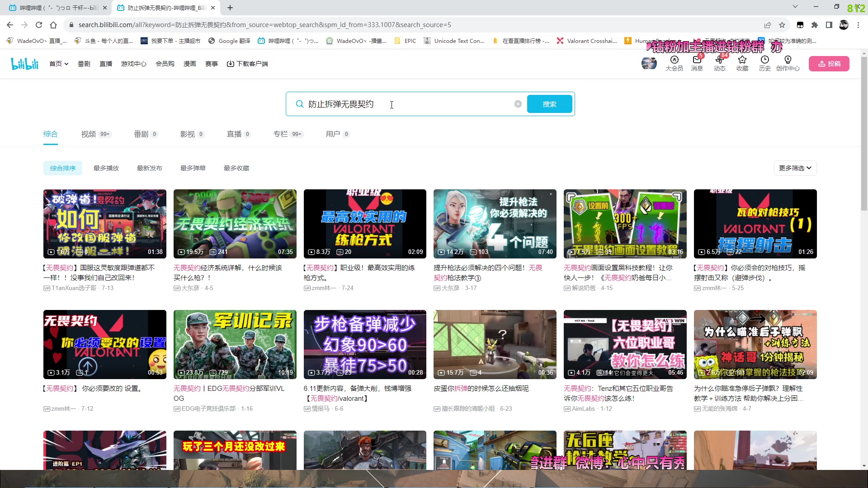868x488 pixels.
Task: Open video title 皮蛋你拆弹的时候怎么还抽烟呢
Action: tap(481, 389)
